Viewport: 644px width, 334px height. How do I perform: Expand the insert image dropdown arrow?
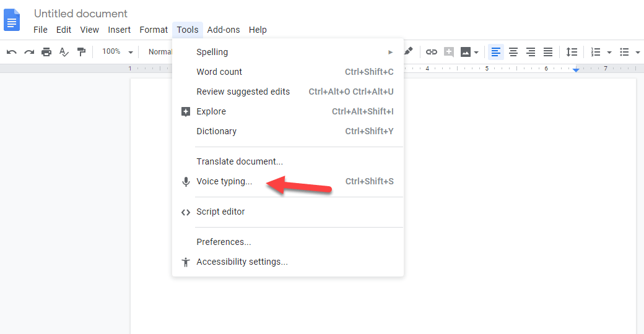point(476,53)
